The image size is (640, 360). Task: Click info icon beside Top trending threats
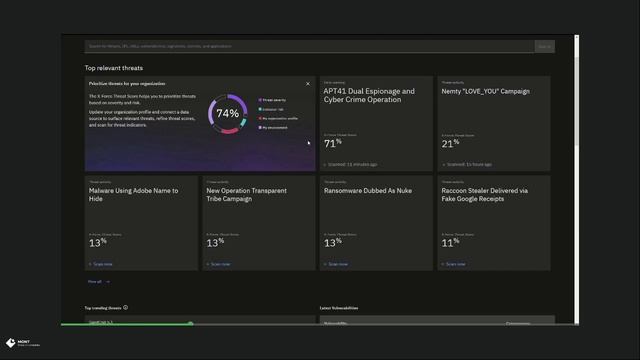126,307
